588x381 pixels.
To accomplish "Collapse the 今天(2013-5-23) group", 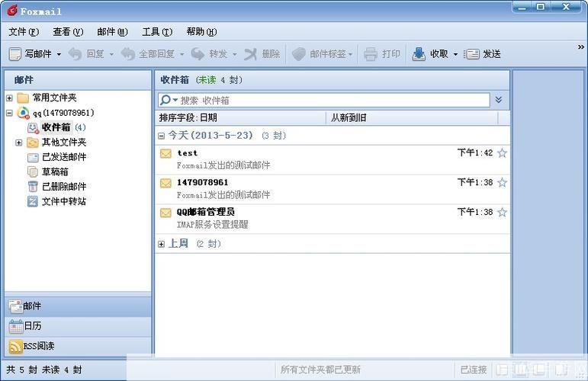I will click(161, 136).
